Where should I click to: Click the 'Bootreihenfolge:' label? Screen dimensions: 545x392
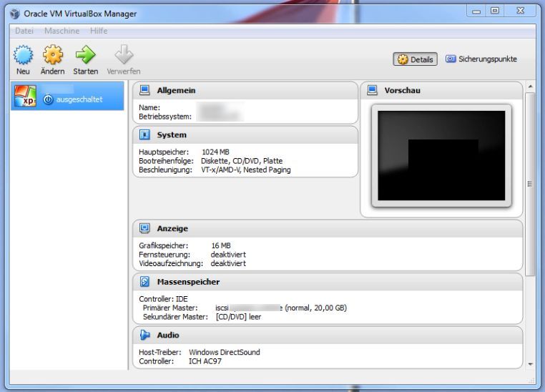[x=166, y=161]
